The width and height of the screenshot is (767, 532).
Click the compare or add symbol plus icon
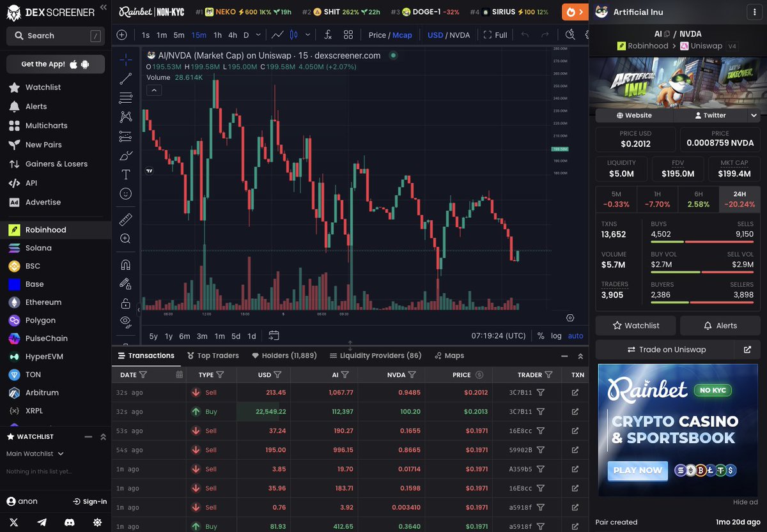121,35
